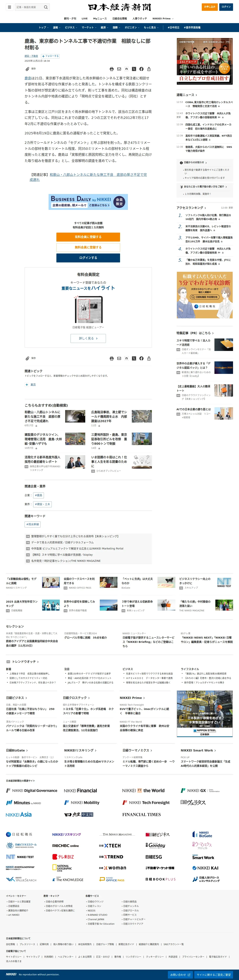Expand the 経済 navigation dropdown

coord(104,27)
